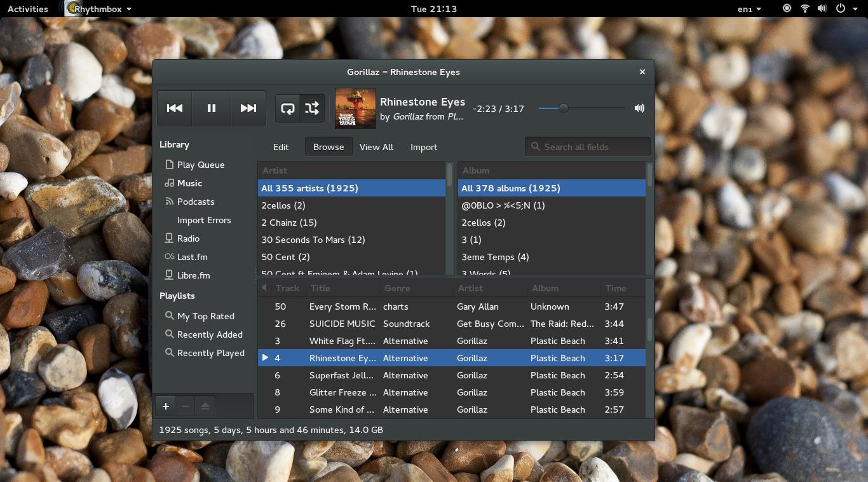
Task: Select artist 30 Seconds To Mars (12)
Action: tap(351, 240)
